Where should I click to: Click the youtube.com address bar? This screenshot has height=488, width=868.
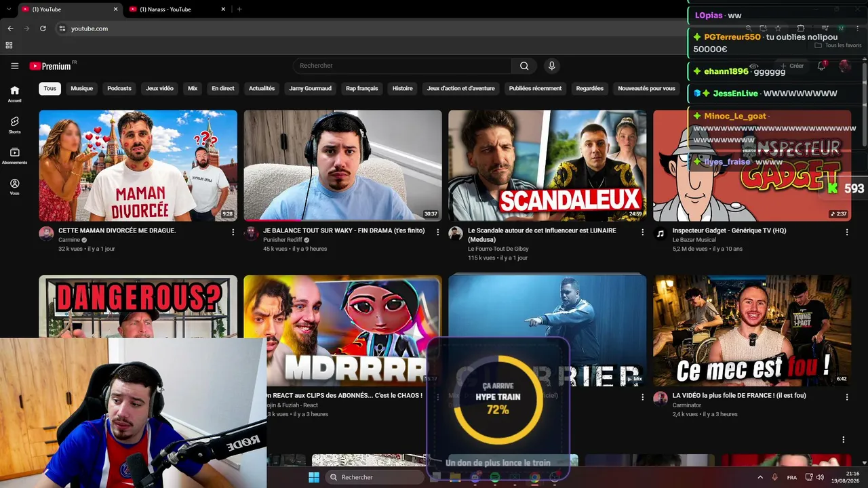373,28
